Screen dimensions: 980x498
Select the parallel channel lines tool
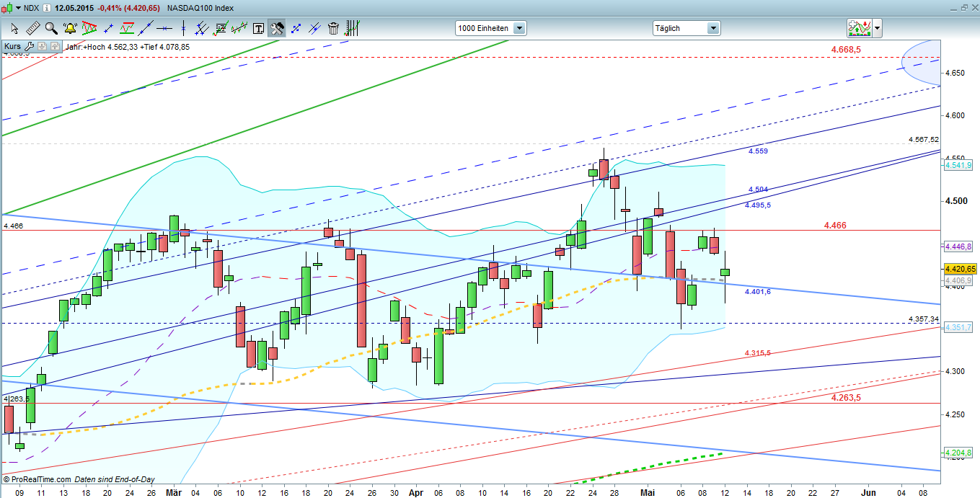point(202,28)
